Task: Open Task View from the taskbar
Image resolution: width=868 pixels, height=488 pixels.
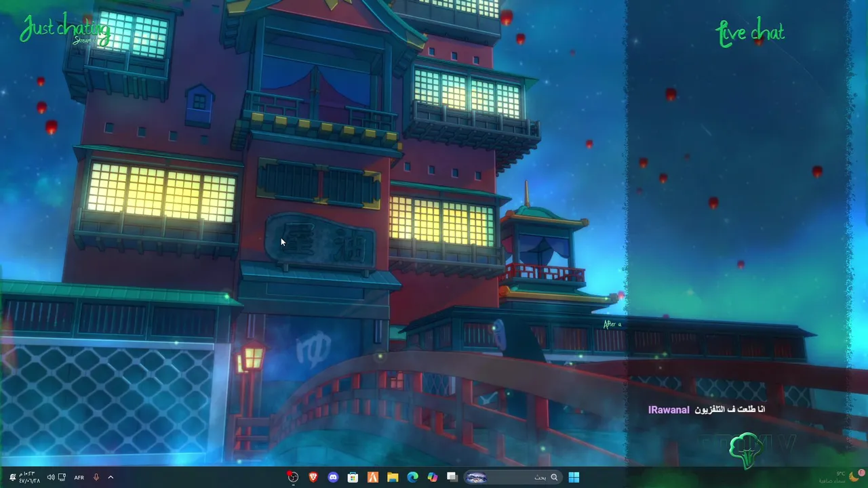Action: coord(452,477)
